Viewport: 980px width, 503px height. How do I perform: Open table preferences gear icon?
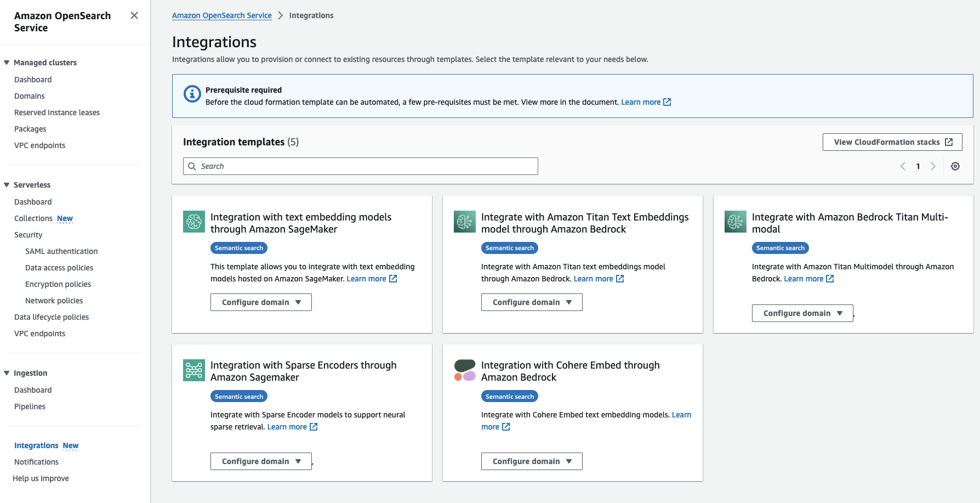[955, 166]
